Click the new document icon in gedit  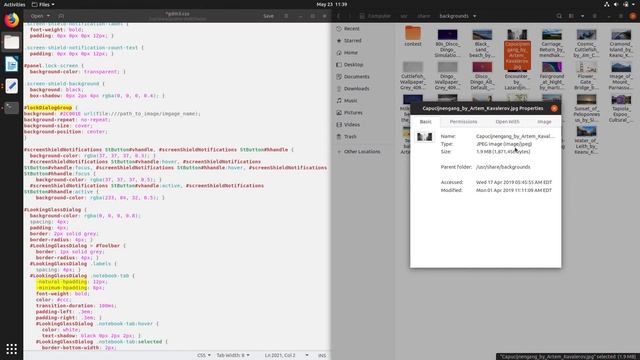61,16
